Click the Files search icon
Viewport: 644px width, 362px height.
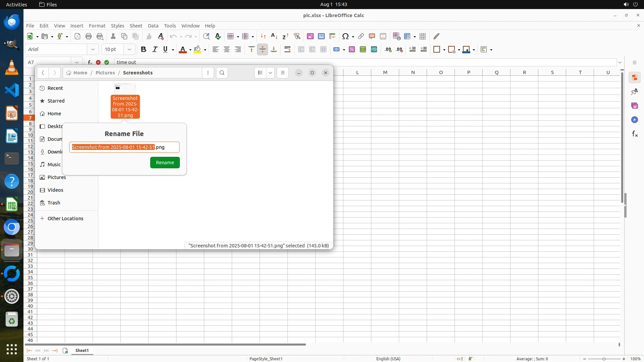[222, 73]
